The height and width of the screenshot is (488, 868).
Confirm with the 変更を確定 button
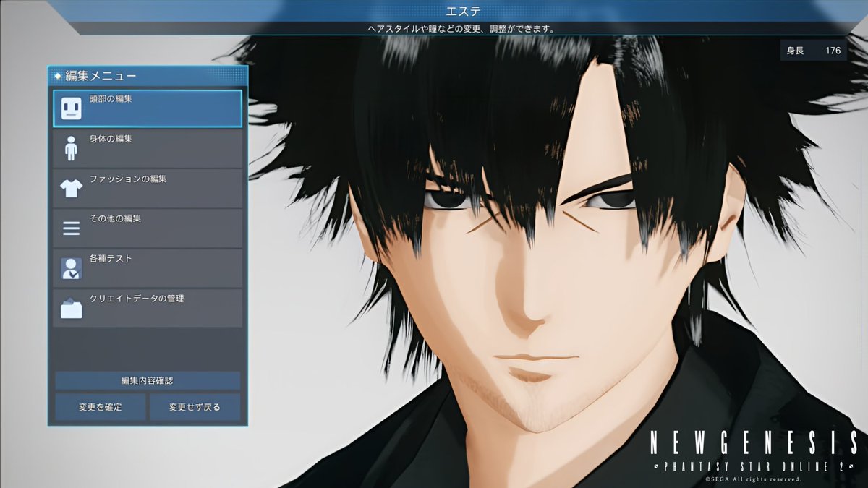click(x=101, y=407)
